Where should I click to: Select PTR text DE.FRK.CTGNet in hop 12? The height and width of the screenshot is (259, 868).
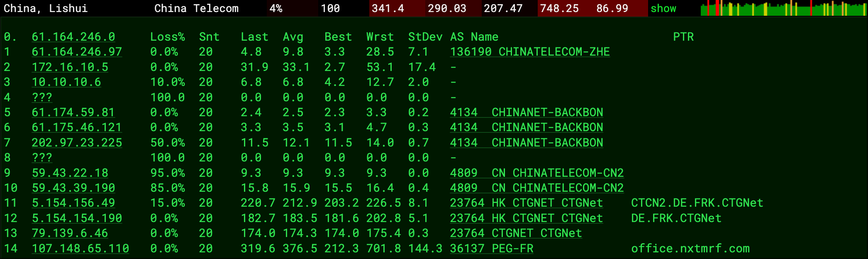point(676,218)
